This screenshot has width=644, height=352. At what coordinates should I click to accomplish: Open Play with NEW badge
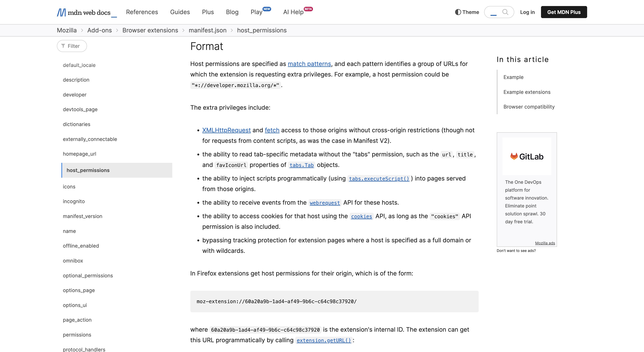[x=256, y=12]
